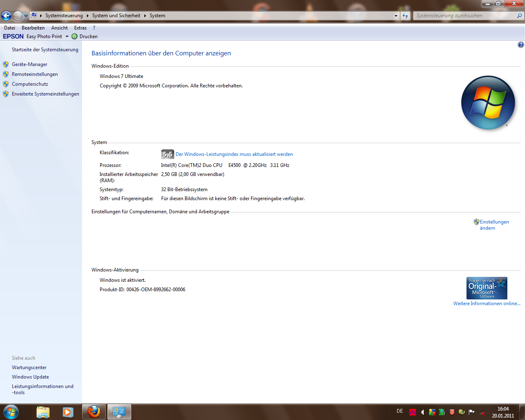Click the red shield tray icon

[x=452, y=412]
